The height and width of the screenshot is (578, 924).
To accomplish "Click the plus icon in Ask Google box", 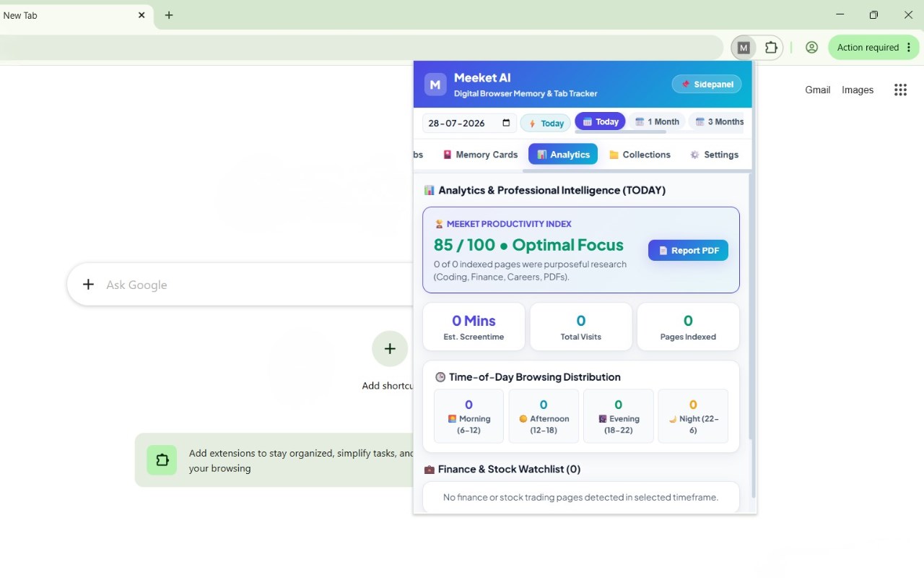I will [x=88, y=285].
